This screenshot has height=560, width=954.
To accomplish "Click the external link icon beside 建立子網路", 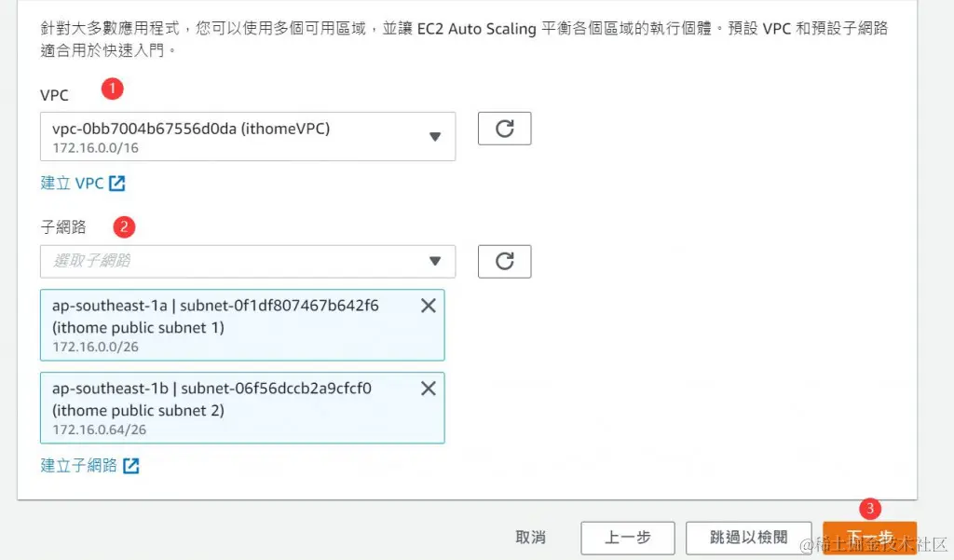I will (130, 466).
